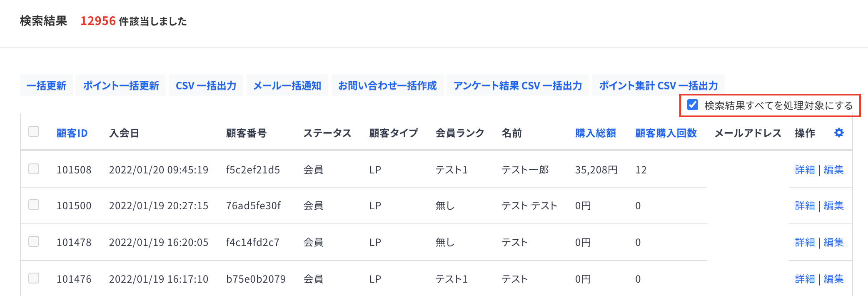Launch お問い合わせ一括作成

click(387, 85)
